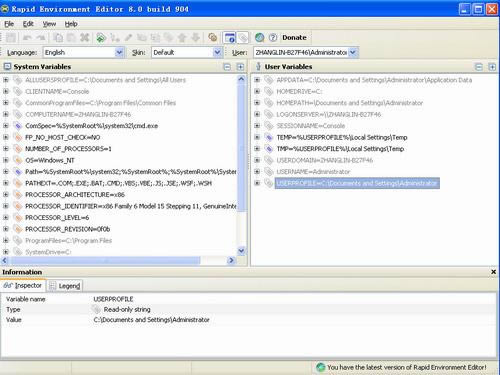This screenshot has width=500, height=375.
Task: Click the backup icon left of panel toggles
Action: (213, 38)
